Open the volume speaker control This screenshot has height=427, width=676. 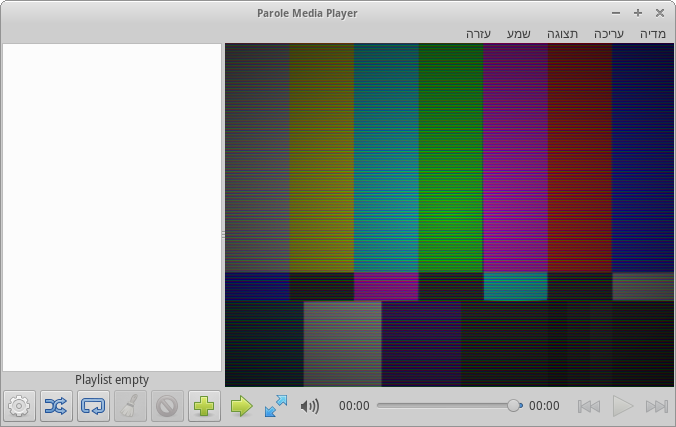pos(310,406)
